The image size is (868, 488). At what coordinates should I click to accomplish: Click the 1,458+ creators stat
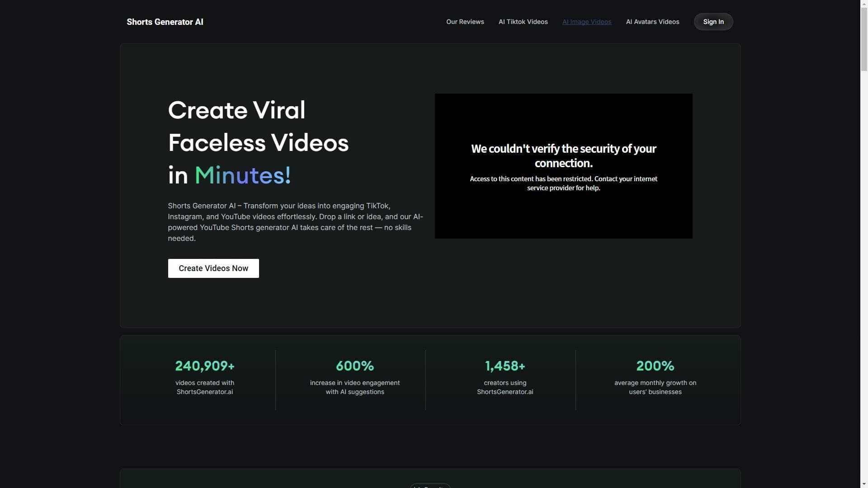505,366
